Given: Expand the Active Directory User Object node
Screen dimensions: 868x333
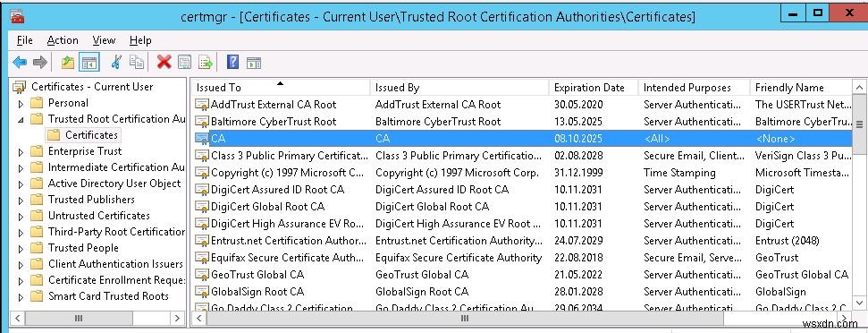Looking at the screenshot, I should click(x=21, y=184).
